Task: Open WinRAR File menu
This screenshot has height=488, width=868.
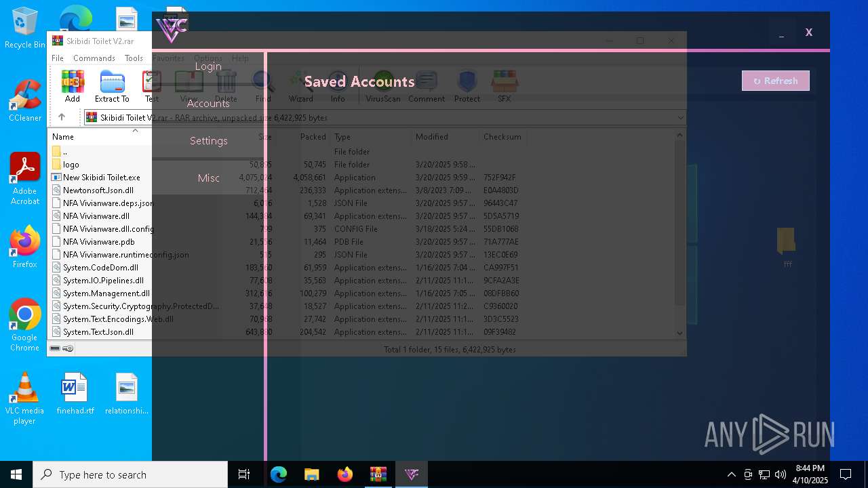Action: click(x=58, y=58)
